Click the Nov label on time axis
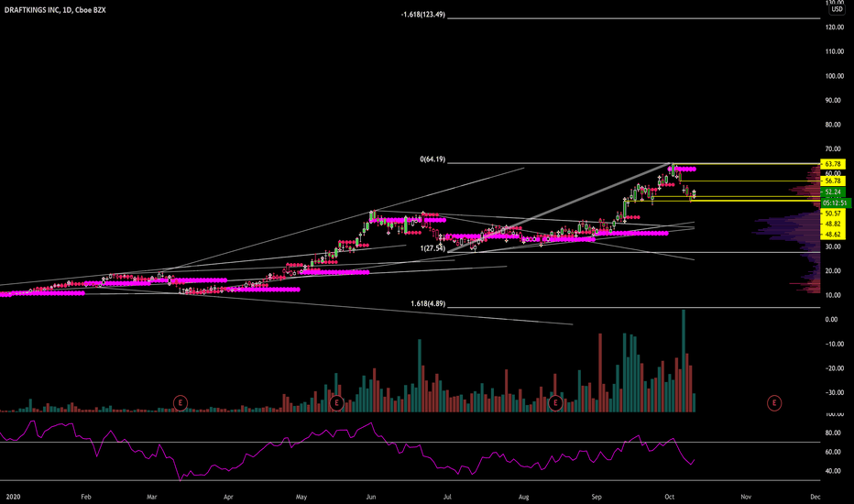854x504 pixels. click(x=746, y=497)
